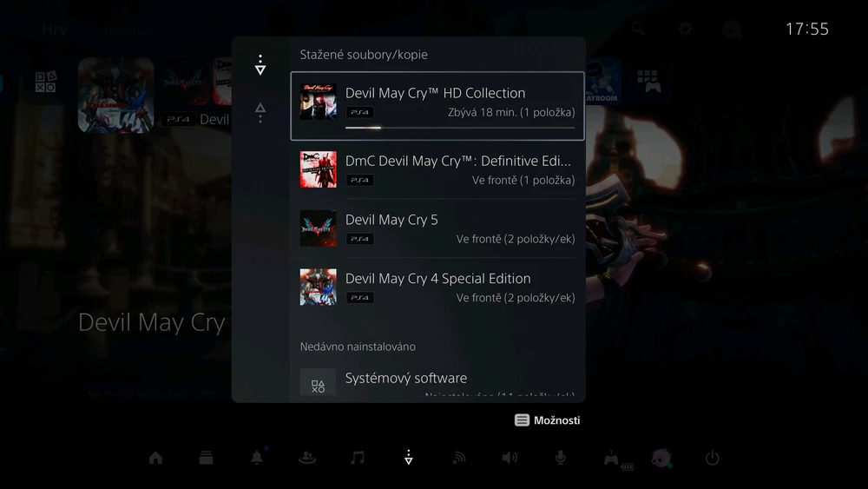Open profile avatar in top bar

click(733, 29)
